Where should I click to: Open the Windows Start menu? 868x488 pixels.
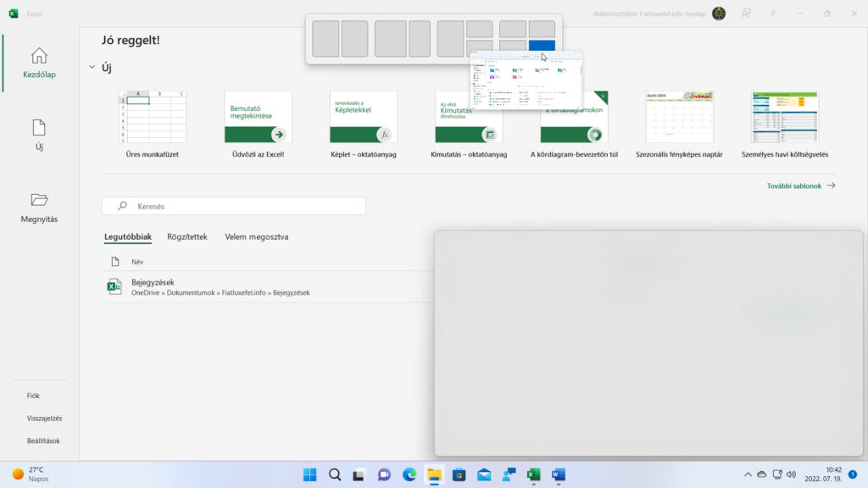click(309, 474)
